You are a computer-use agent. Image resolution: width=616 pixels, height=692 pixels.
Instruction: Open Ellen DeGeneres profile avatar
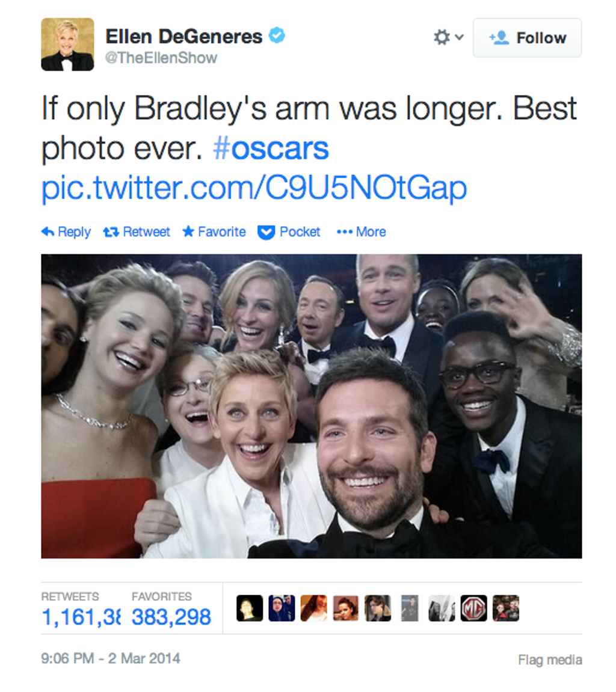tap(67, 44)
